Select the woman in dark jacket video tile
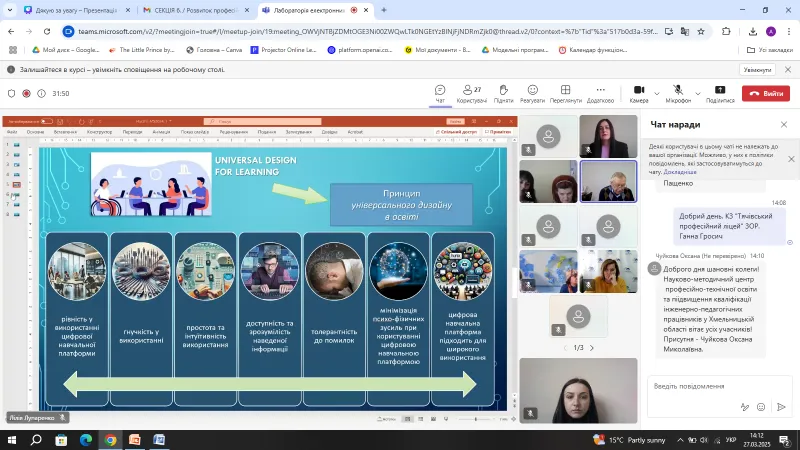800x450 pixels. click(608, 136)
